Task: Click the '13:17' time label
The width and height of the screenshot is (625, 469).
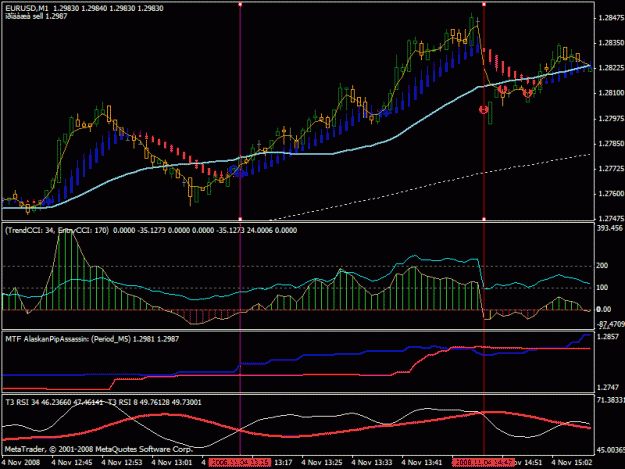Action: pos(283,463)
